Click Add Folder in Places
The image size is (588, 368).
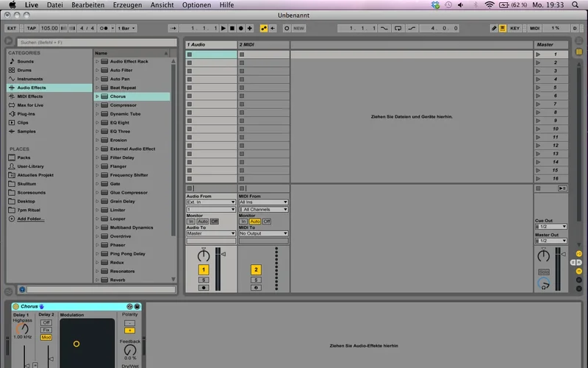click(x=30, y=219)
